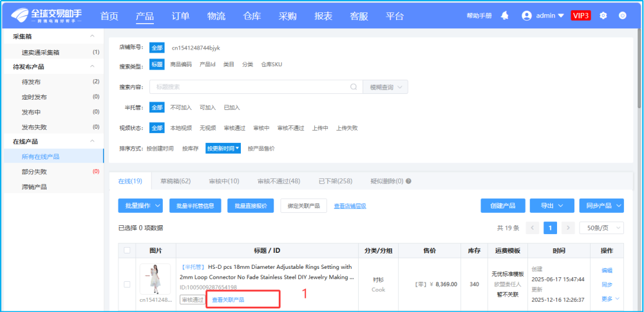The image size is (644, 312).
Task: Select shop account cn1541248744bjyk
Action: [x=196, y=48]
